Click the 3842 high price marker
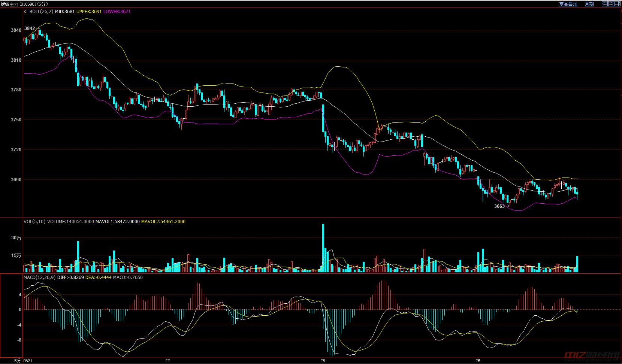Image resolution: width=622 pixels, height=364 pixels. (x=30, y=28)
